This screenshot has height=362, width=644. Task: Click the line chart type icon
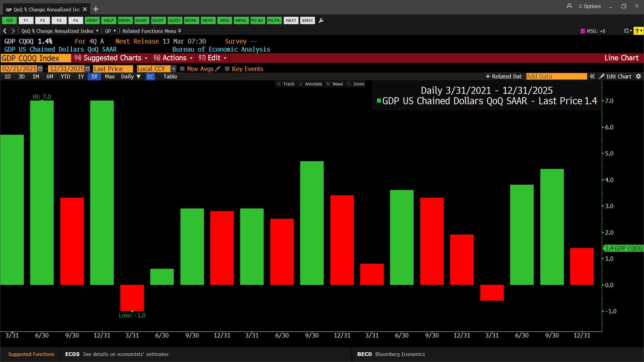150,76
